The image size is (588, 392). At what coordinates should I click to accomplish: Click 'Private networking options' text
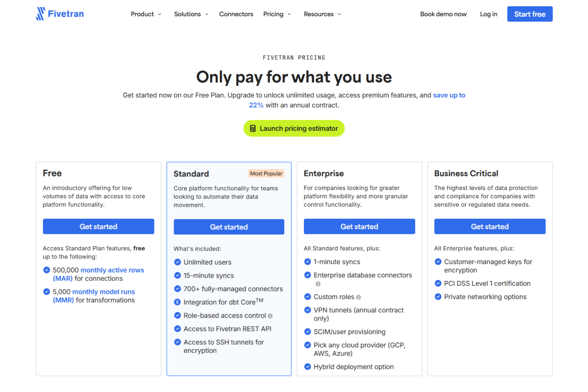(x=485, y=297)
